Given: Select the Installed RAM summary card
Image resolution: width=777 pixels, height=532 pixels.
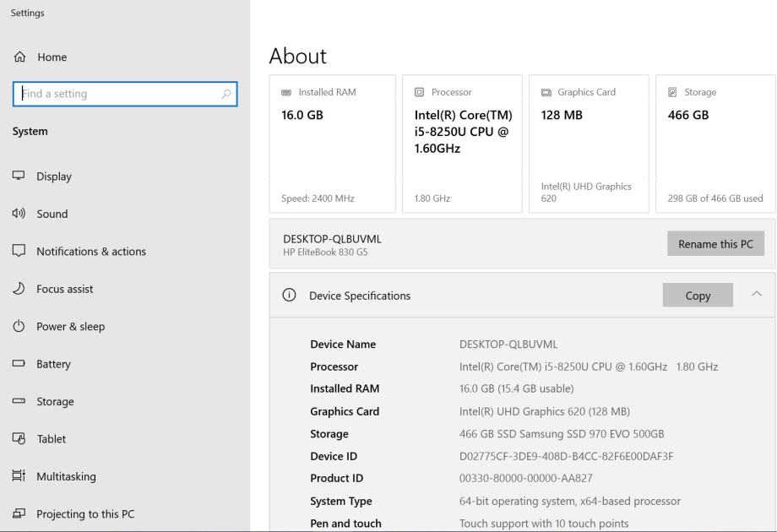Looking at the screenshot, I should [332, 144].
